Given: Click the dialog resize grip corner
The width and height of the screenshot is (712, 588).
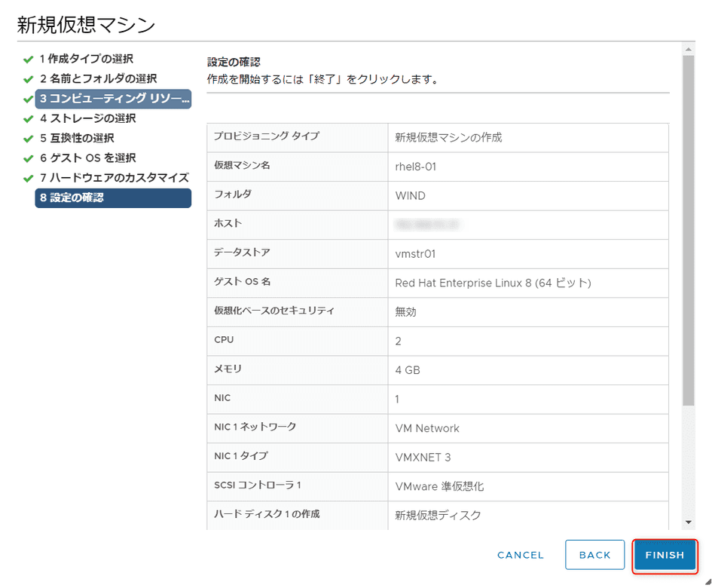Looking at the screenshot, I should (x=708, y=582).
